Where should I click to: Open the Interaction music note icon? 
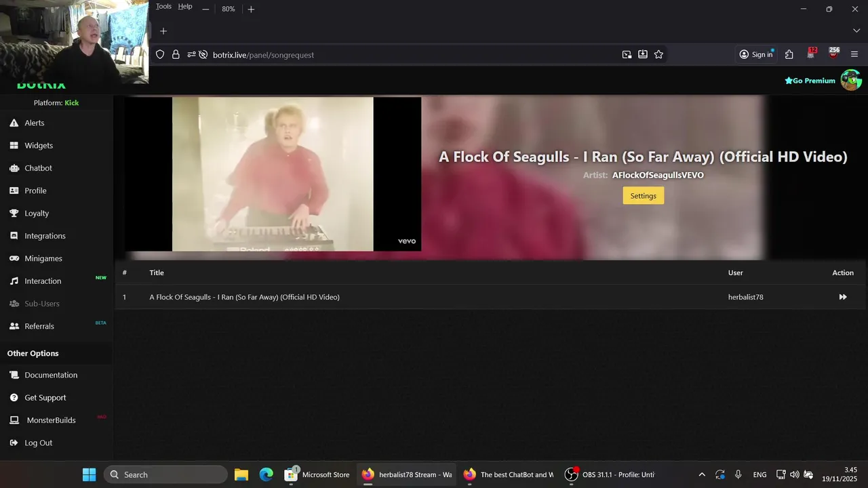14,281
